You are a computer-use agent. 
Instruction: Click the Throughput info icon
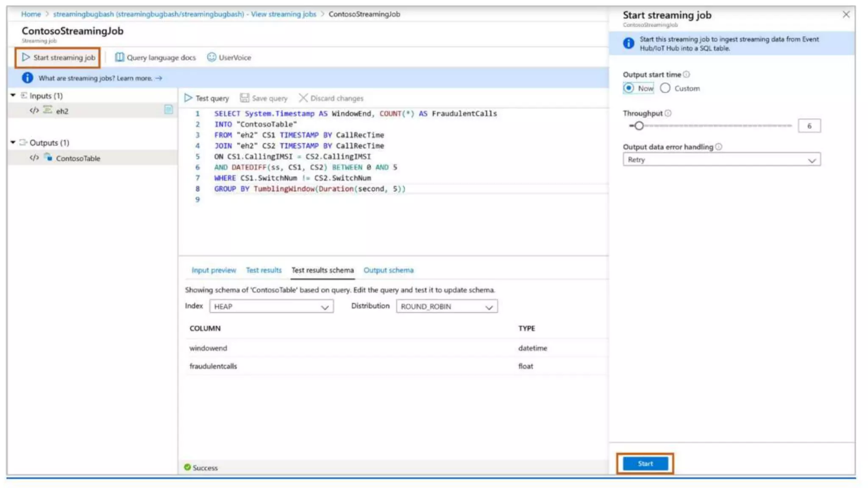[x=668, y=113]
